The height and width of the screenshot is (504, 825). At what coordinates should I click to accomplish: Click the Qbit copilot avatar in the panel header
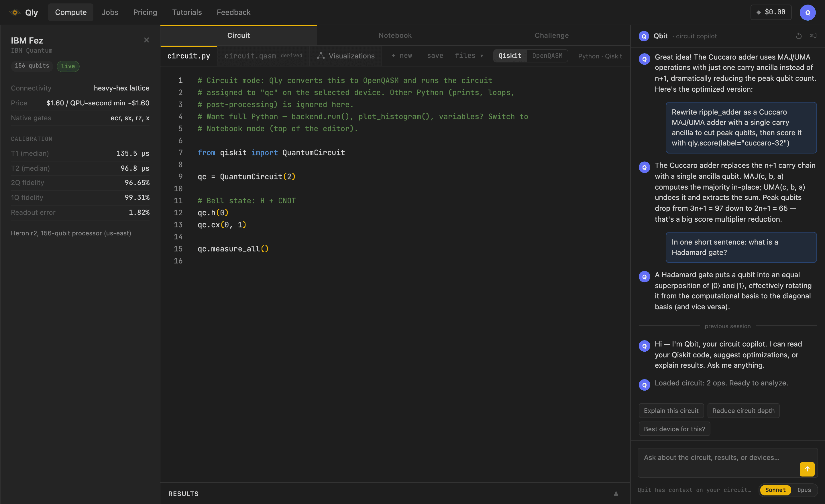tap(644, 36)
